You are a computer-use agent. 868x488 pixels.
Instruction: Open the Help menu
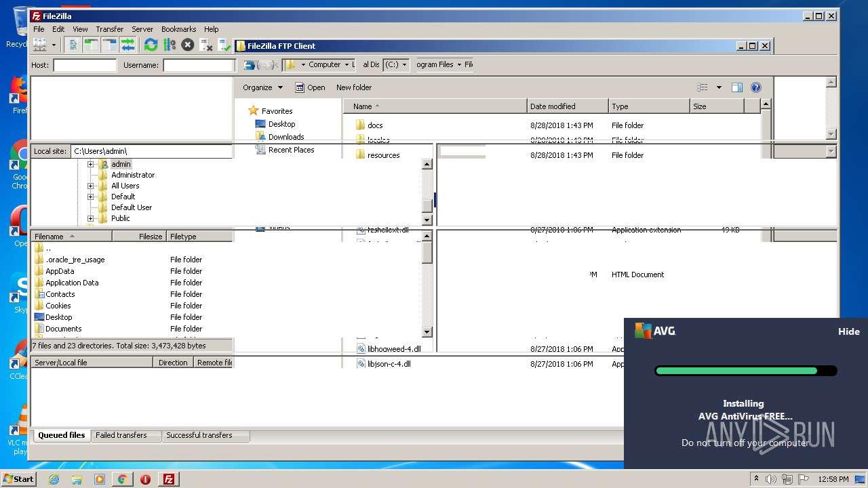coord(211,29)
